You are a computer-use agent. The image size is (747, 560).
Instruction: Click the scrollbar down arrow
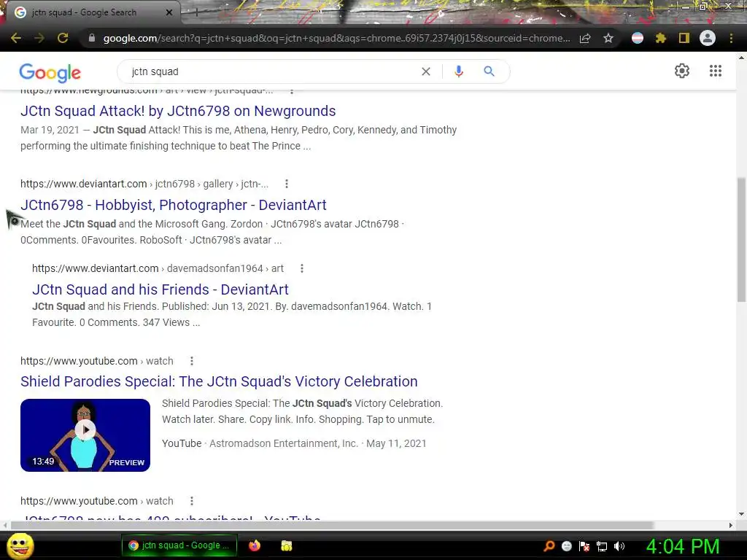coord(741,514)
